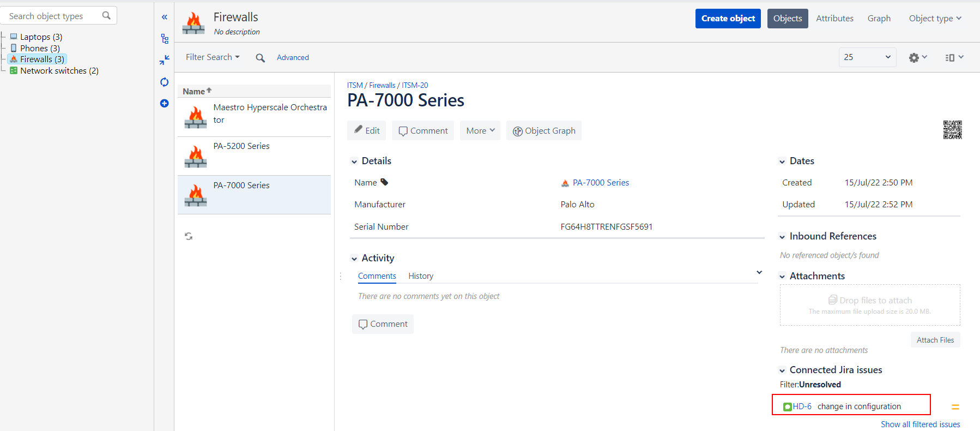Image resolution: width=980 pixels, height=431 pixels.
Task: Open the QR code icon
Action: click(x=952, y=130)
